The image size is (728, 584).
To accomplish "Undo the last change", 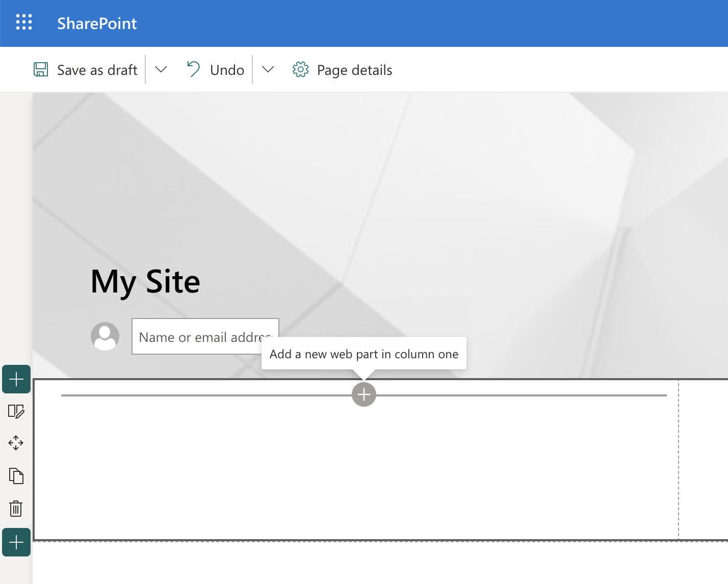I will point(216,70).
